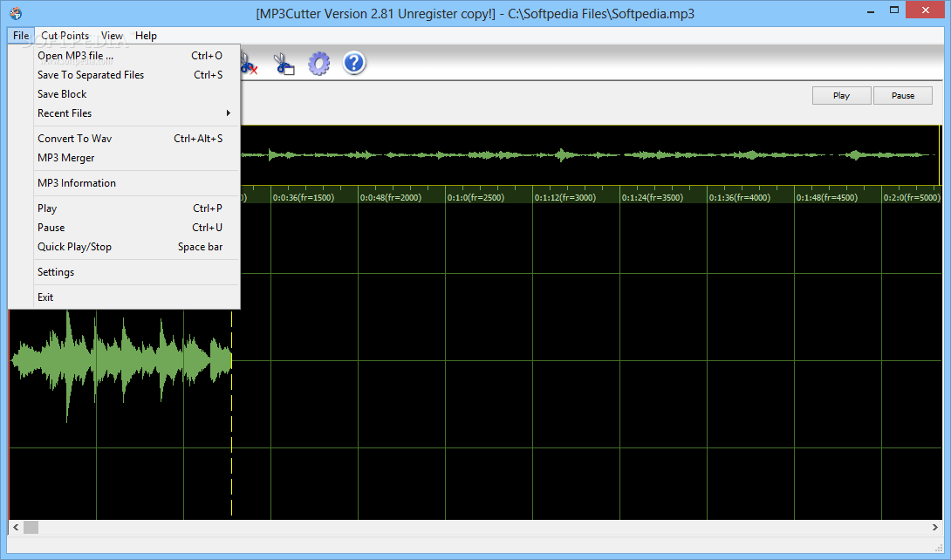
Task: Click the blue question mark help icon
Action: [x=354, y=63]
